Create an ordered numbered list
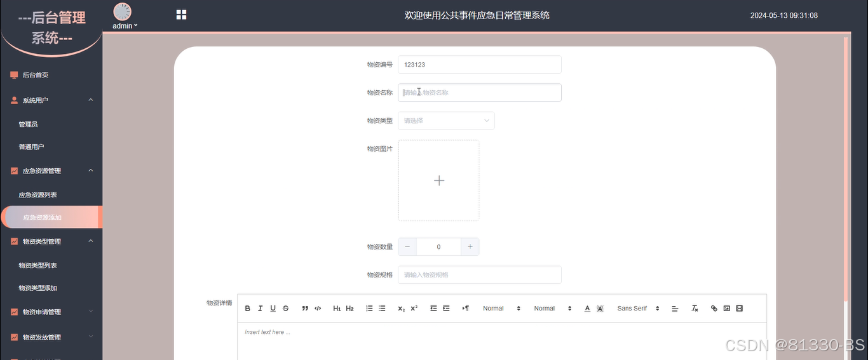 click(369, 309)
